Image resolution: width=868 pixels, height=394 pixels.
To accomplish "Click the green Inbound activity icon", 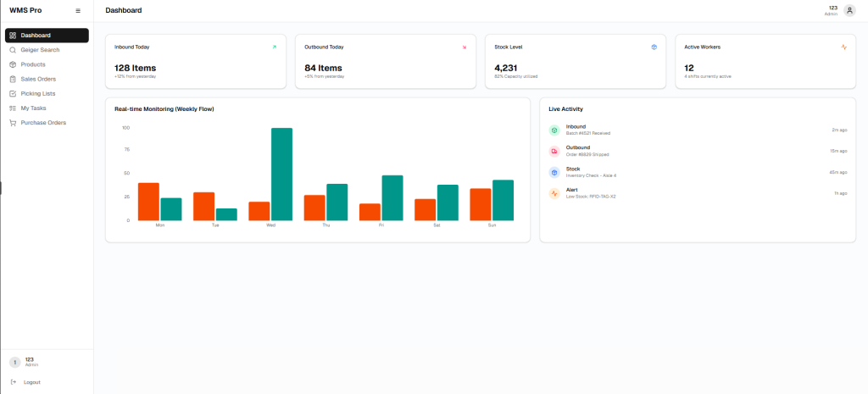I will 554,130.
